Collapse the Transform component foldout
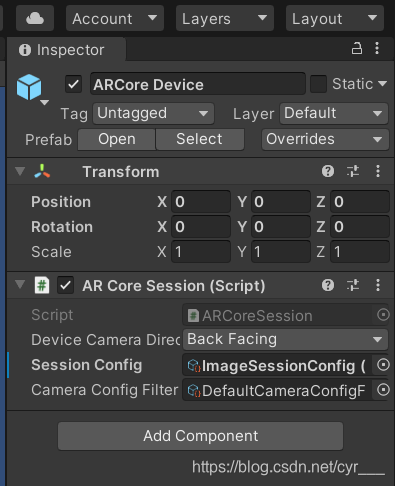 click(20, 171)
